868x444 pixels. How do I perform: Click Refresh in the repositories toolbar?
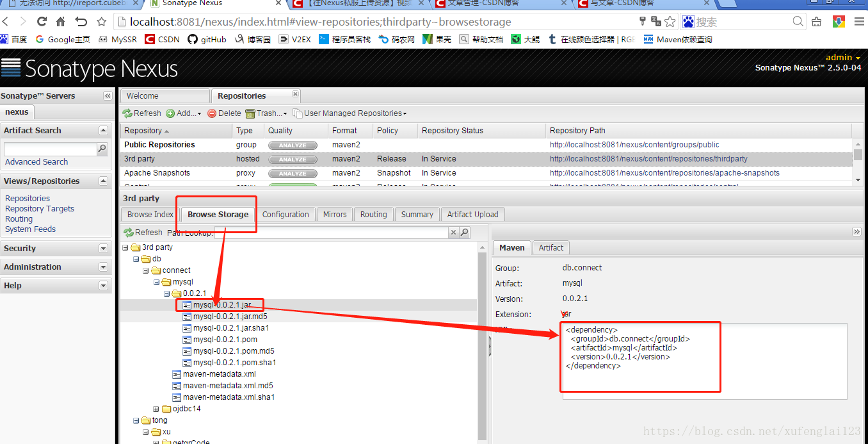142,113
